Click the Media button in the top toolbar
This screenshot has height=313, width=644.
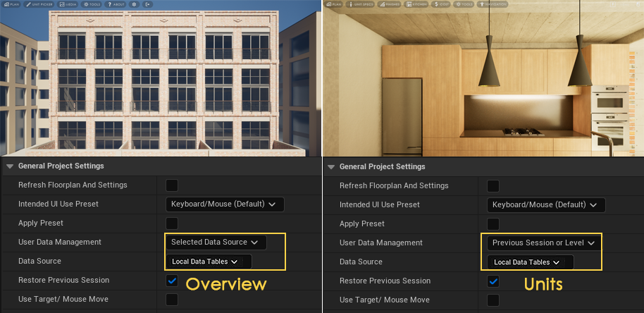tap(68, 4)
